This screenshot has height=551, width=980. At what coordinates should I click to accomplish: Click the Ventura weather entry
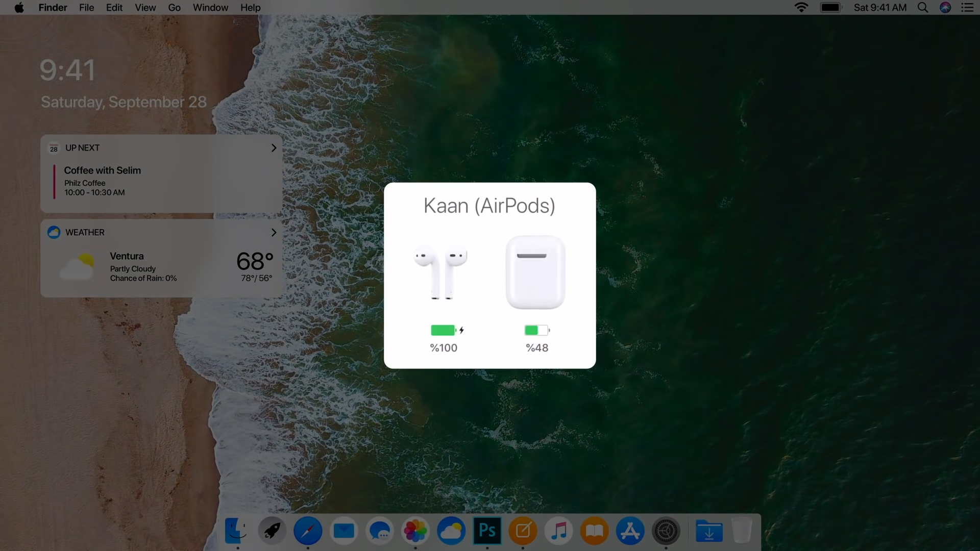coord(127,256)
